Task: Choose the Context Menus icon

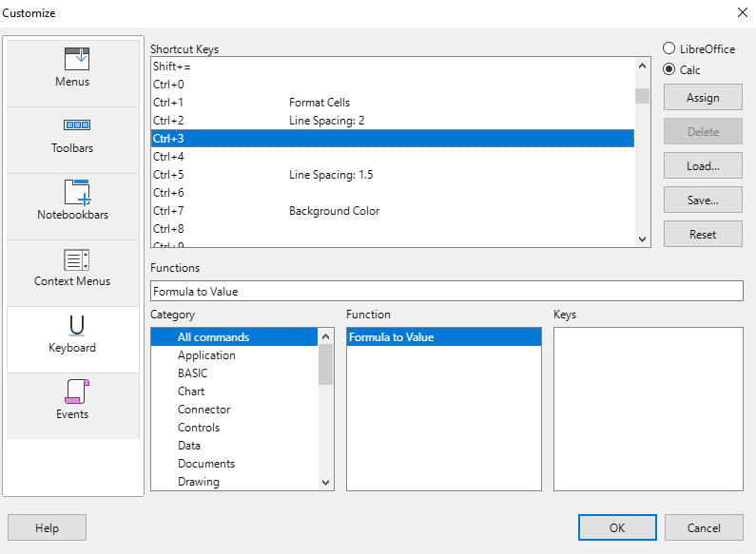Action: click(77, 260)
